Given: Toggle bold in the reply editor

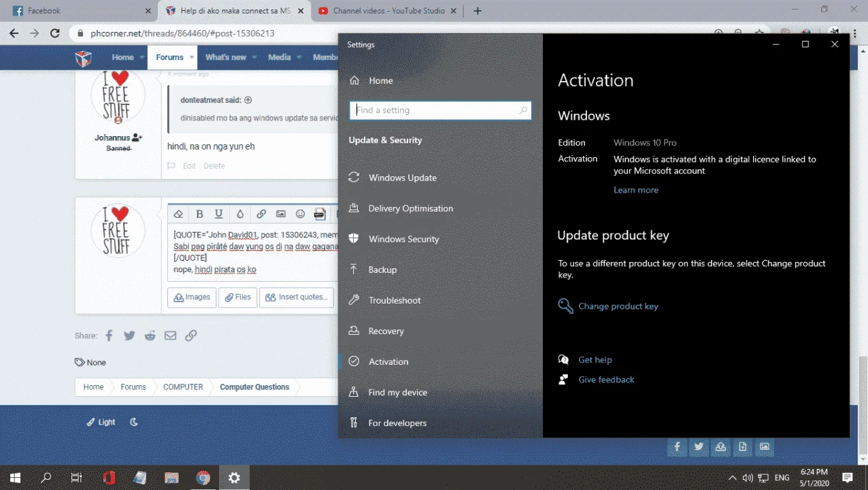Looking at the screenshot, I should (x=199, y=214).
